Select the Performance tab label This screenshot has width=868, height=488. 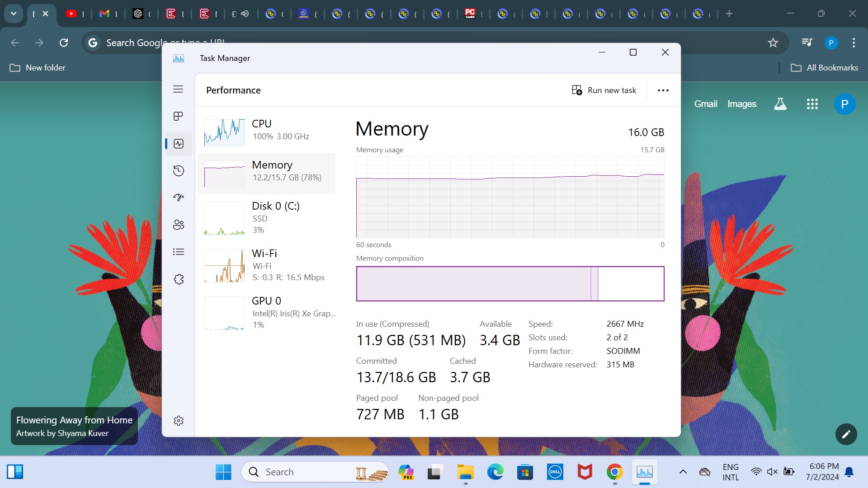click(x=232, y=90)
